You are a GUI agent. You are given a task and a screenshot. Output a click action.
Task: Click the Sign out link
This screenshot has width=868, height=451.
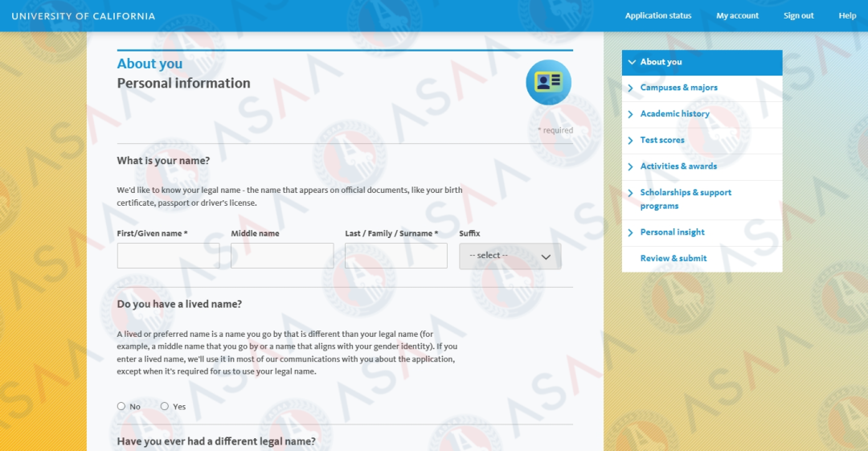tap(798, 16)
